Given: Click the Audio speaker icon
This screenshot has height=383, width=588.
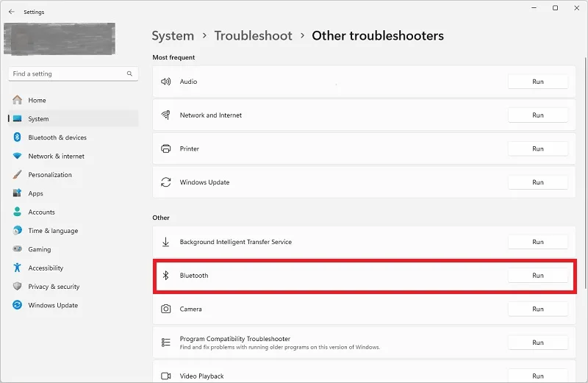Looking at the screenshot, I should pos(166,82).
